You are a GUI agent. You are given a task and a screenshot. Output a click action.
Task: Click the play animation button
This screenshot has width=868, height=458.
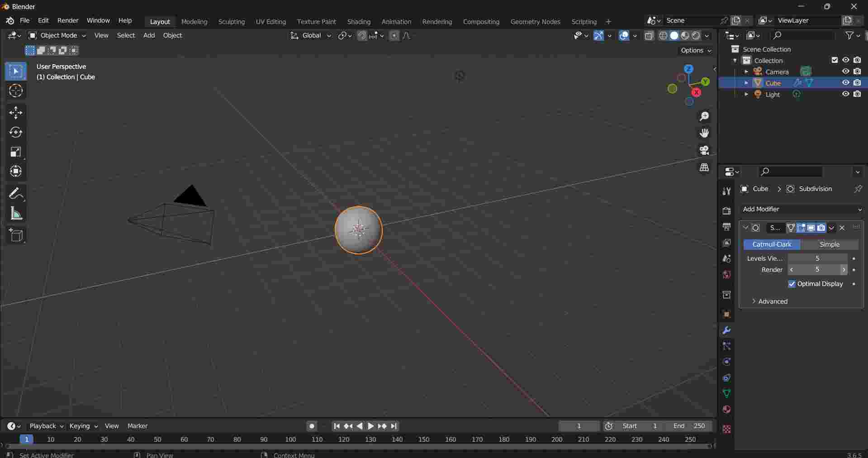370,426
